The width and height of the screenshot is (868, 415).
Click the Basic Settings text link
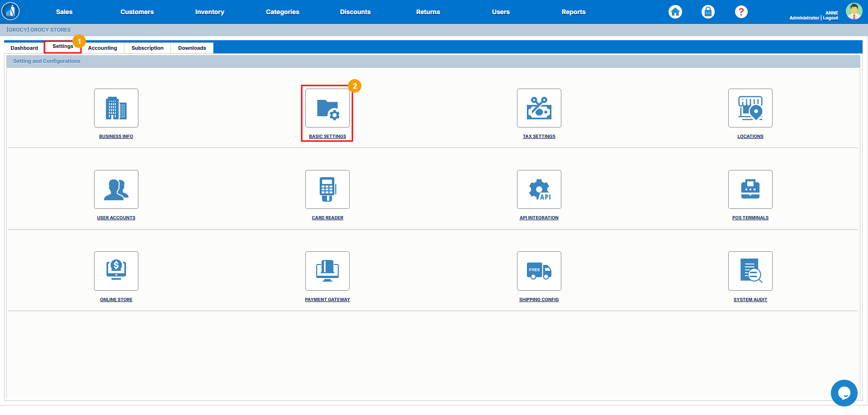click(x=327, y=137)
